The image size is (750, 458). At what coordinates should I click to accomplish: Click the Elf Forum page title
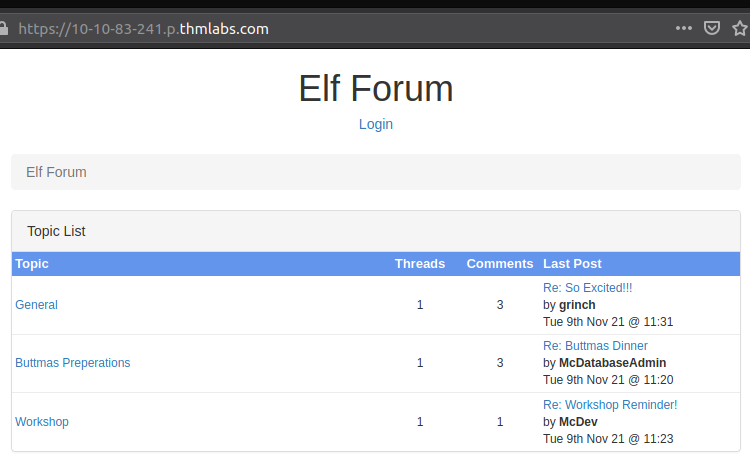click(x=375, y=88)
